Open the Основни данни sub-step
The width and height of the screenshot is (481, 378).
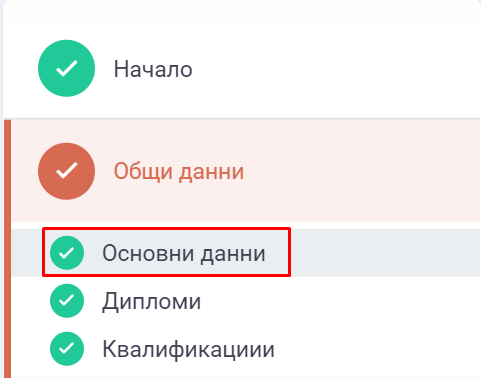pyautogui.click(x=184, y=253)
